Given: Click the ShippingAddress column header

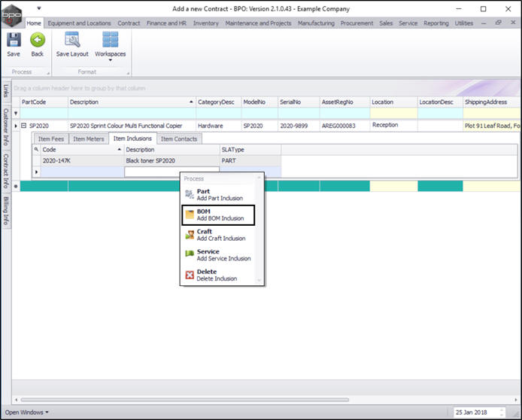Looking at the screenshot, I should coord(492,102).
